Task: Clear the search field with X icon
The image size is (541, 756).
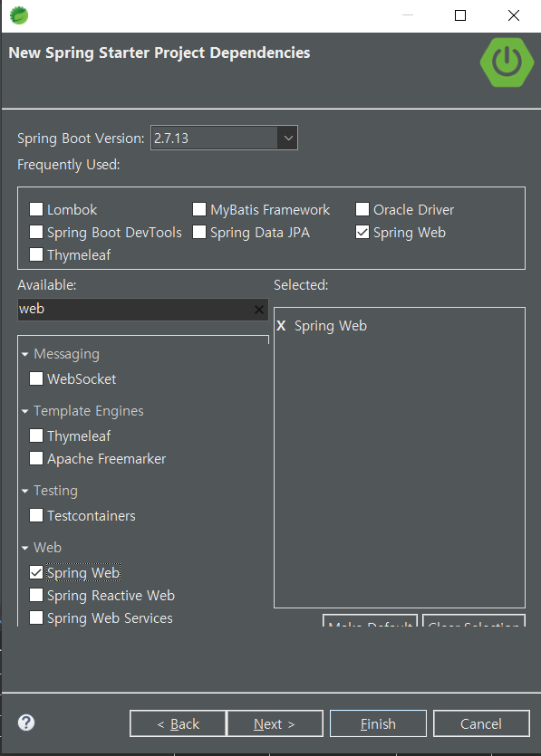Action: tap(259, 310)
